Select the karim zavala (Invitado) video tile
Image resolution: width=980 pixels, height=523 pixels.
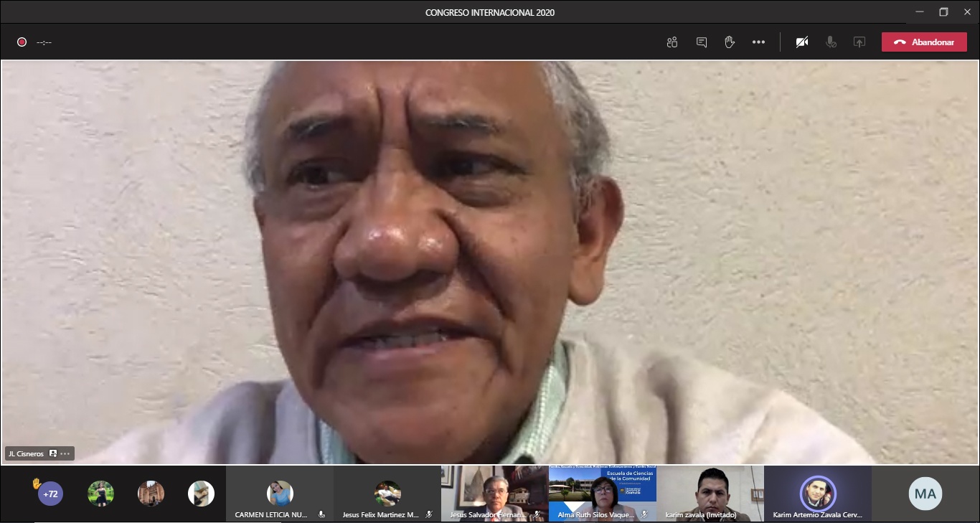tap(710, 492)
